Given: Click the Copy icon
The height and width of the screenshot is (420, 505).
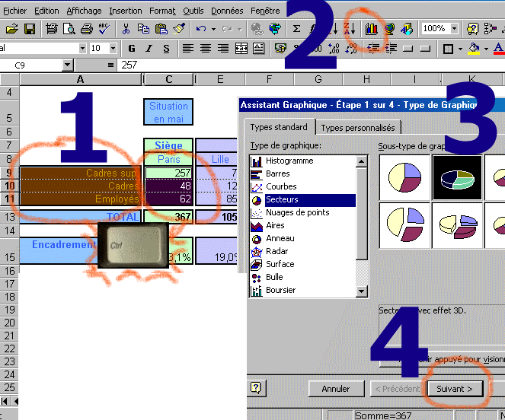Looking at the screenshot, I should point(143,29).
